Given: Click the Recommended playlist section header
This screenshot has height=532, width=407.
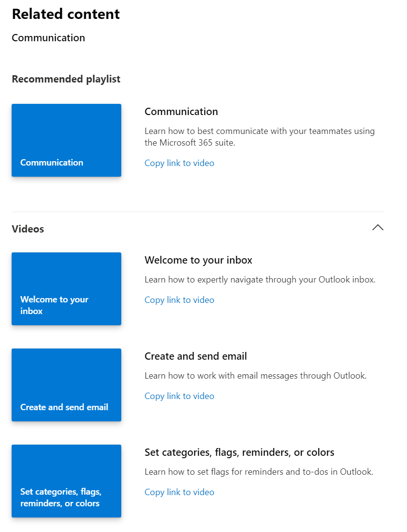Looking at the screenshot, I should [66, 79].
